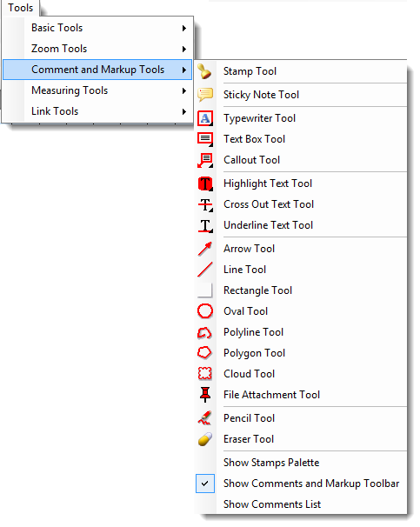Screen dimensions: 420x527
Task: Pick the Typewriter Tool icon
Action: coord(205,118)
